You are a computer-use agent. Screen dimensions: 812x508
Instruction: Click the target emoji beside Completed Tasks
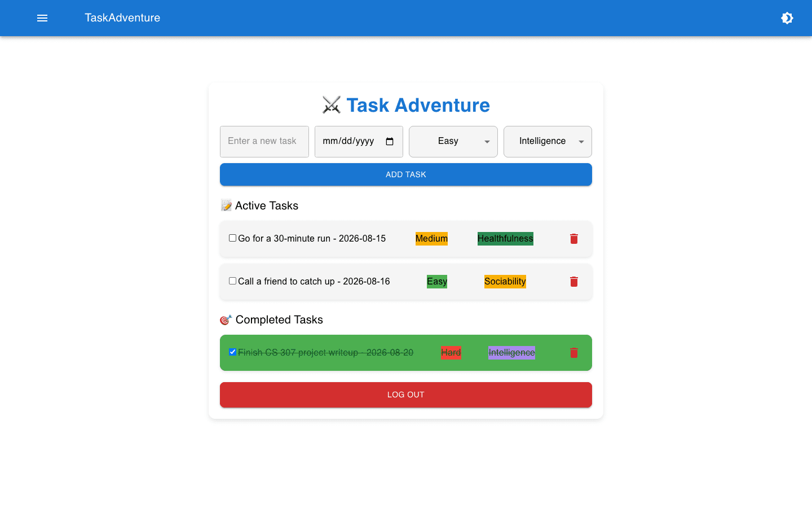(226, 320)
